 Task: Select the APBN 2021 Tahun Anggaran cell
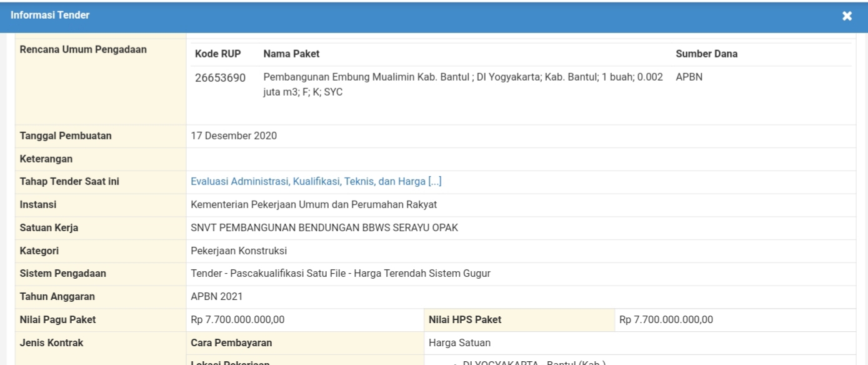[x=217, y=297]
